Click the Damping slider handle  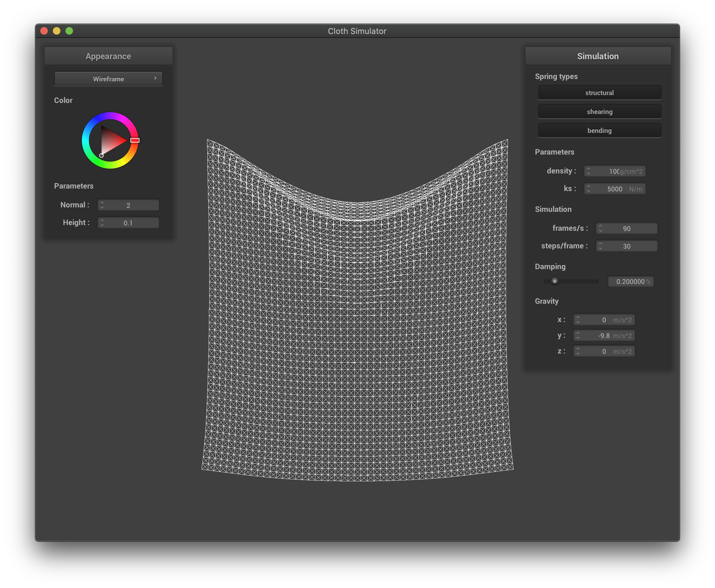(554, 281)
